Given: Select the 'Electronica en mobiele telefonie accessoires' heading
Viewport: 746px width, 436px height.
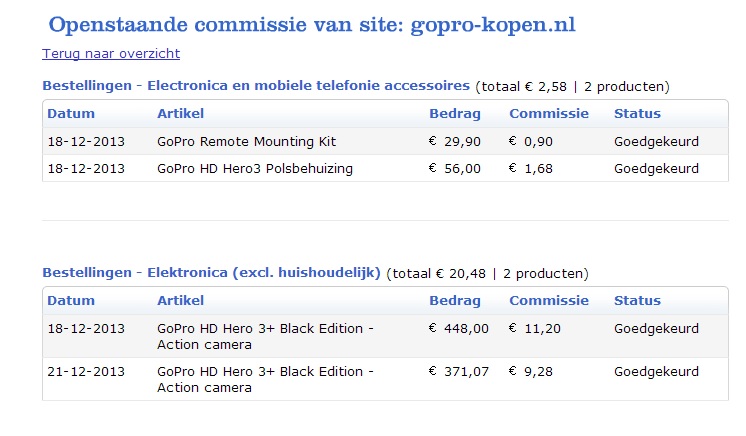Looking at the screenshot, I should tap(308, 86).
